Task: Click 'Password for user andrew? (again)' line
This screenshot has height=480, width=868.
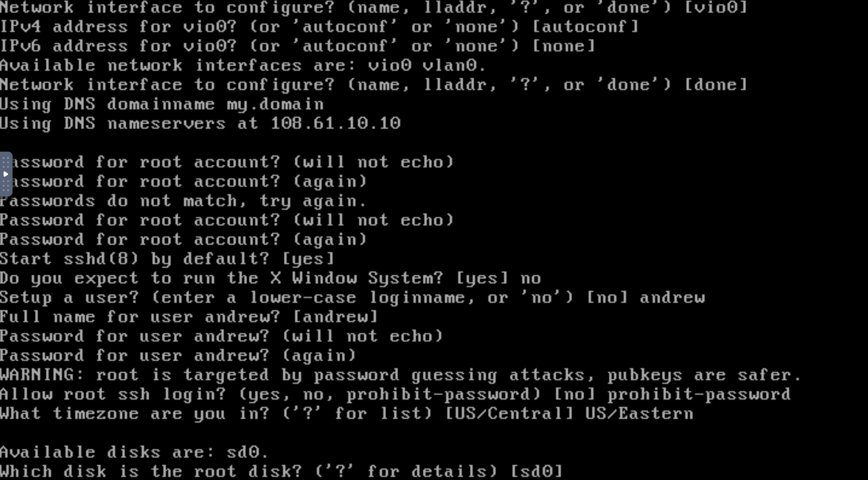Action: pos(178,356)
